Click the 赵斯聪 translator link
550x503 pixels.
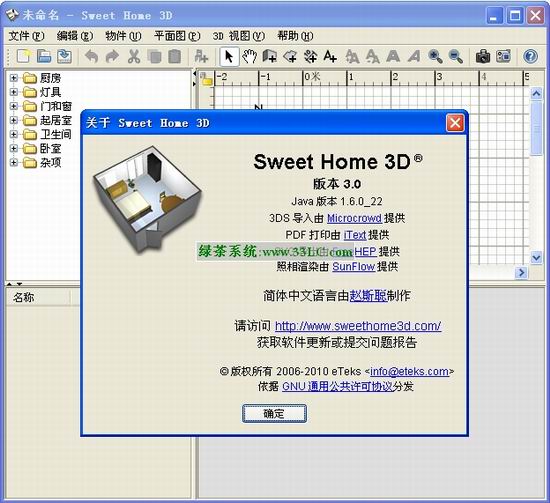tap(368, 296)
